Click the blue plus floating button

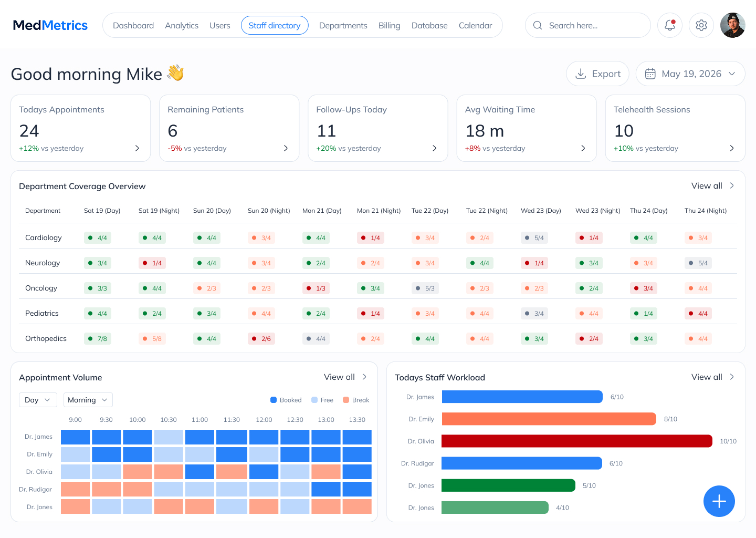(719, 501)
